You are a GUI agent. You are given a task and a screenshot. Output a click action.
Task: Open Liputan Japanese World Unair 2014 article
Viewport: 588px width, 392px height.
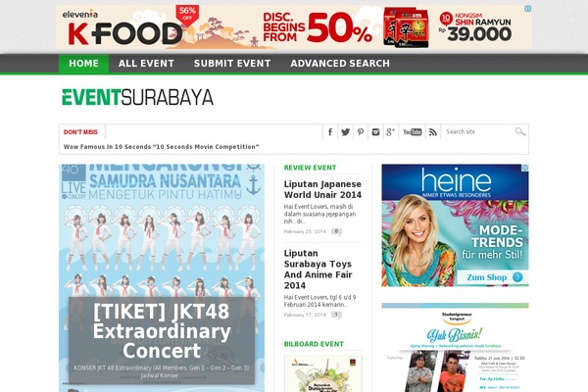pyautogui.click(x=322, y=189)
